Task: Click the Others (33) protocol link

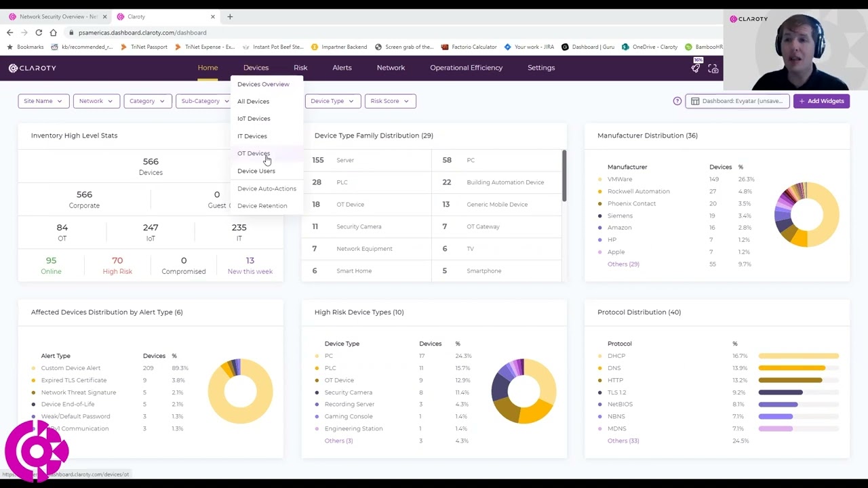Action: point(623,441)
